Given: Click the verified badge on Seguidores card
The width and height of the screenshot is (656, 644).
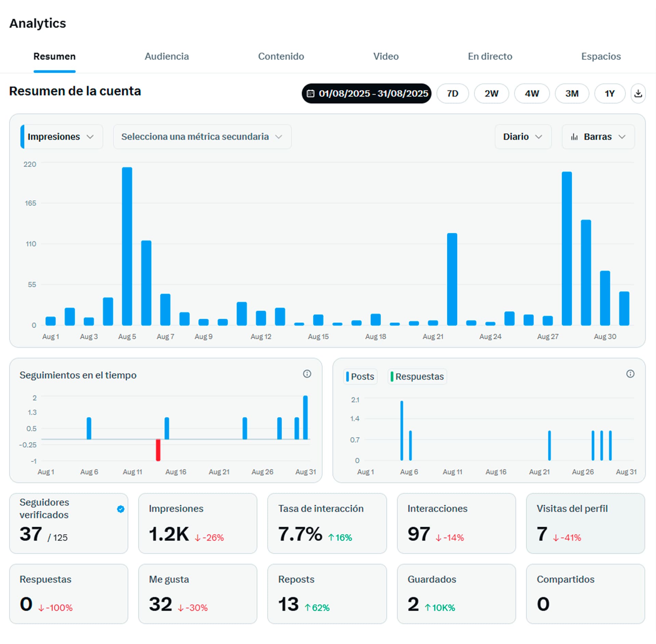Looking at the screenshot, I should click(121, 509).
